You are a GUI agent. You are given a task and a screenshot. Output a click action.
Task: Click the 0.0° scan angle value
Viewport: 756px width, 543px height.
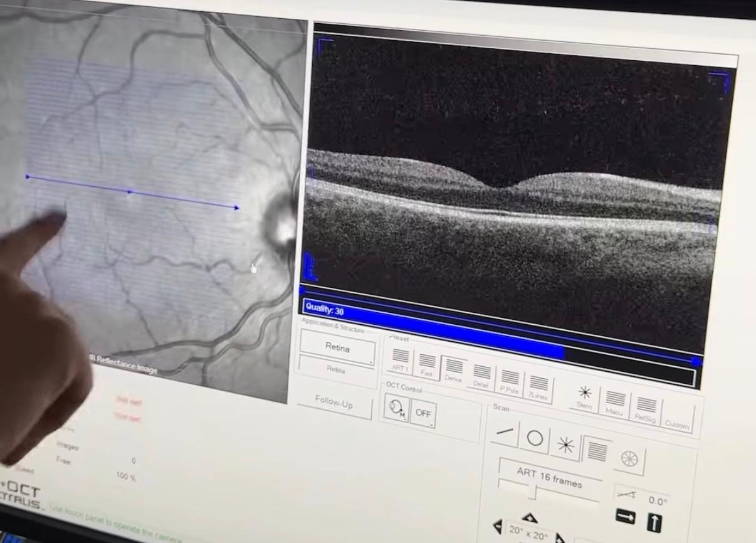point(658,500)
